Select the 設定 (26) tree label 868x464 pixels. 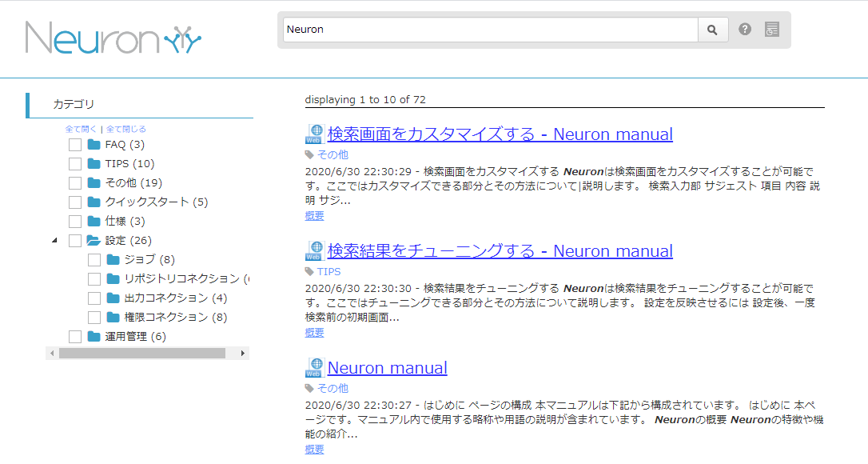[x=129, y=241]
